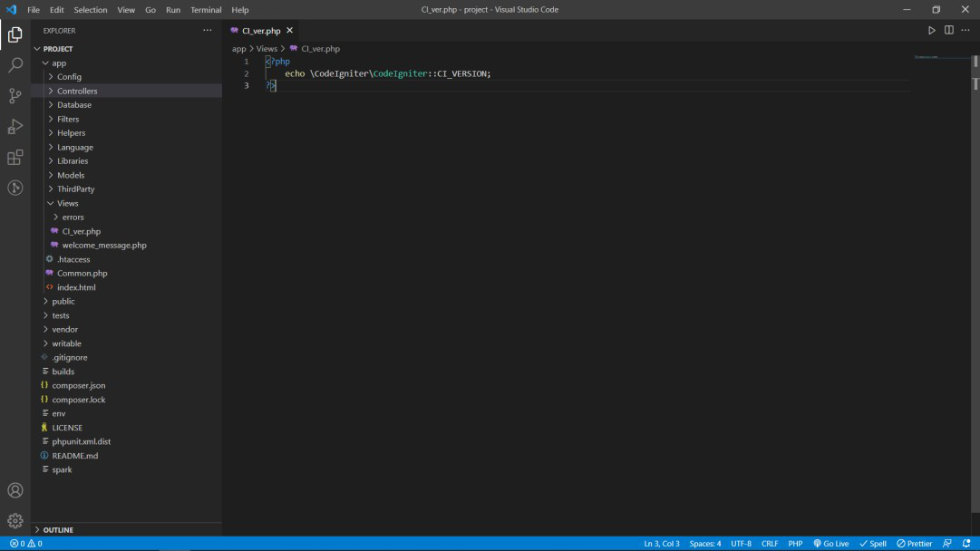The width and height of the screenshot is (980, 551).
Task: Expand the Models folder
Action: tap(126, 175)
